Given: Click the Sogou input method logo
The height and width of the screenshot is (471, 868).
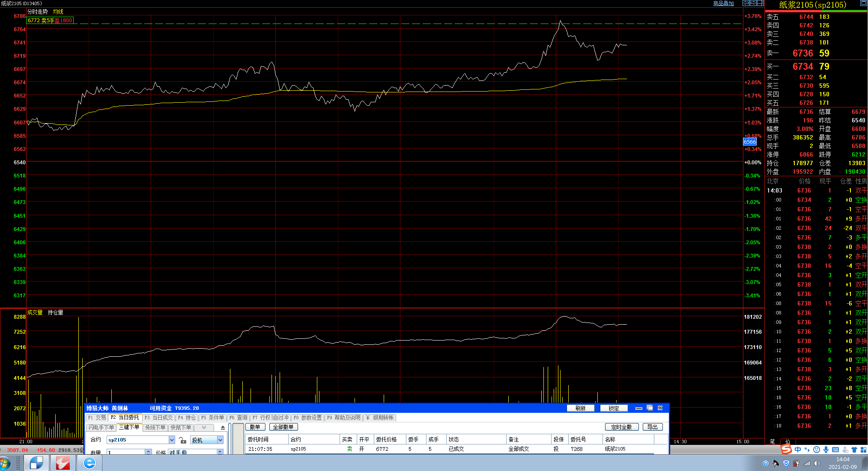Looking at the screenshot, I should tap(786, 450).
